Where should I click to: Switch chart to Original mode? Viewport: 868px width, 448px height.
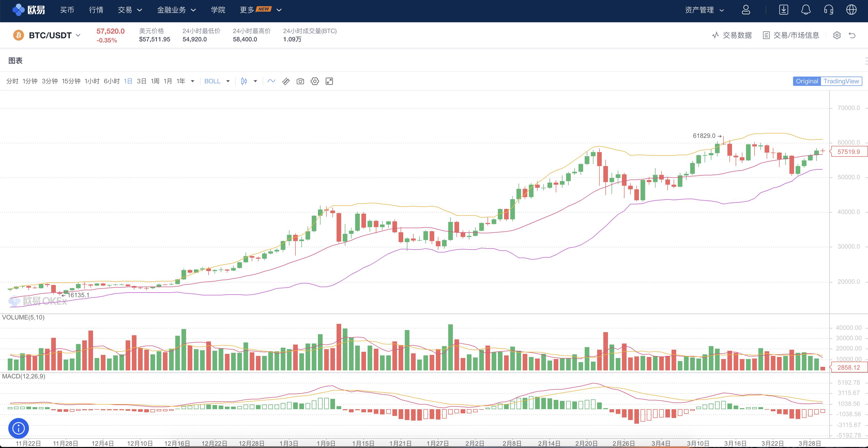(807, 81)
